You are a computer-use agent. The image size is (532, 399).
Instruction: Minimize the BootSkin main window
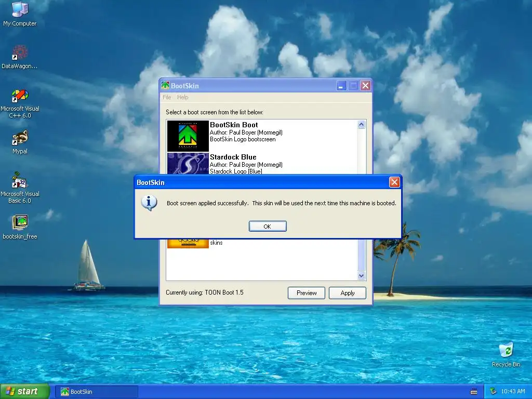coord(341,86)
